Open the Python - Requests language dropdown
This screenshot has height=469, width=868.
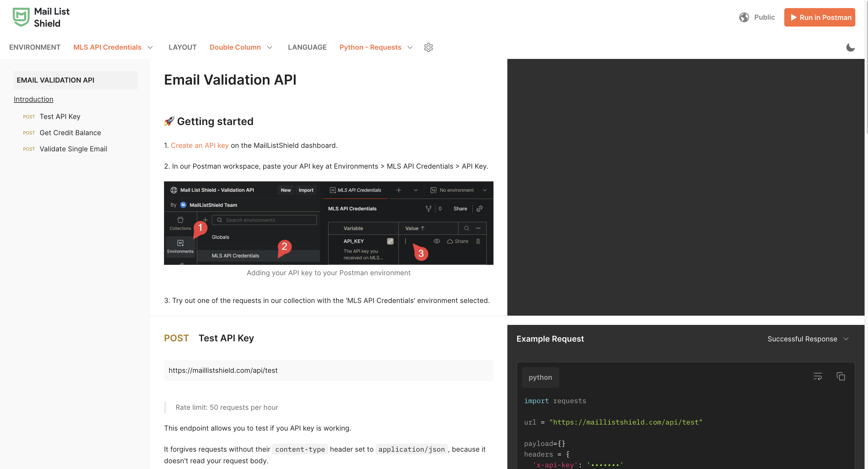point(376,47)
